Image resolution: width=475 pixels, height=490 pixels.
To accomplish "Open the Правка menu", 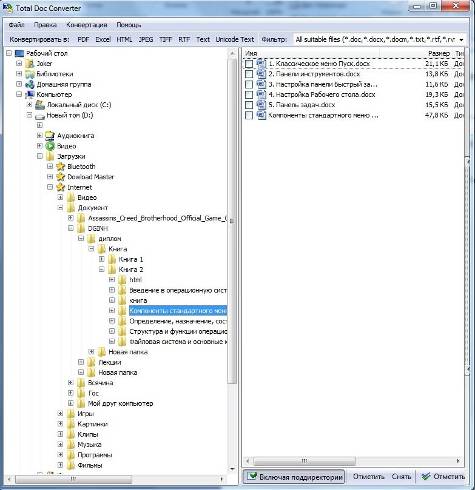I will 45,25.
